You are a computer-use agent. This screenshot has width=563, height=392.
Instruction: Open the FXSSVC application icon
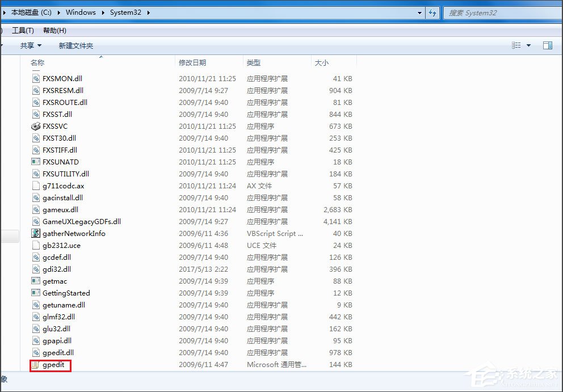click(35, 126)
